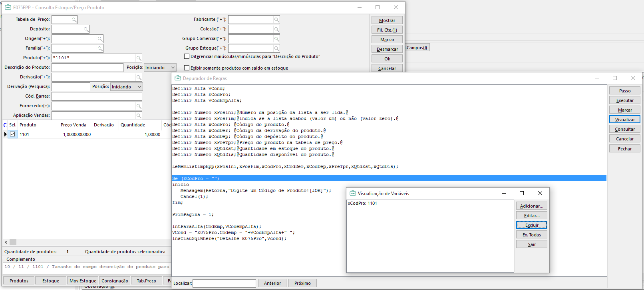Viewport: 644px width, 290px height.
Task: Find previous match with Anterior button
Action: pos(272,283)
